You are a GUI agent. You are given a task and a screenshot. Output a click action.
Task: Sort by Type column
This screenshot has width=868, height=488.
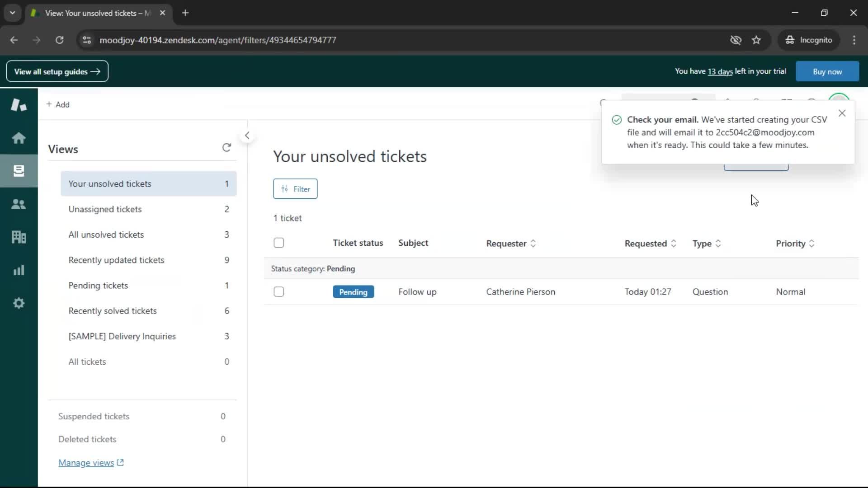[x=707, y=244]
